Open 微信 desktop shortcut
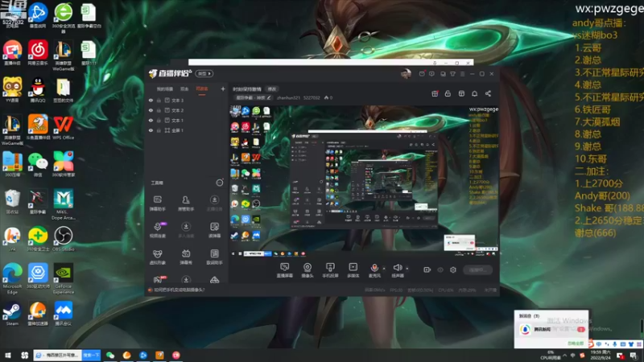 click(x=38, y=165)
